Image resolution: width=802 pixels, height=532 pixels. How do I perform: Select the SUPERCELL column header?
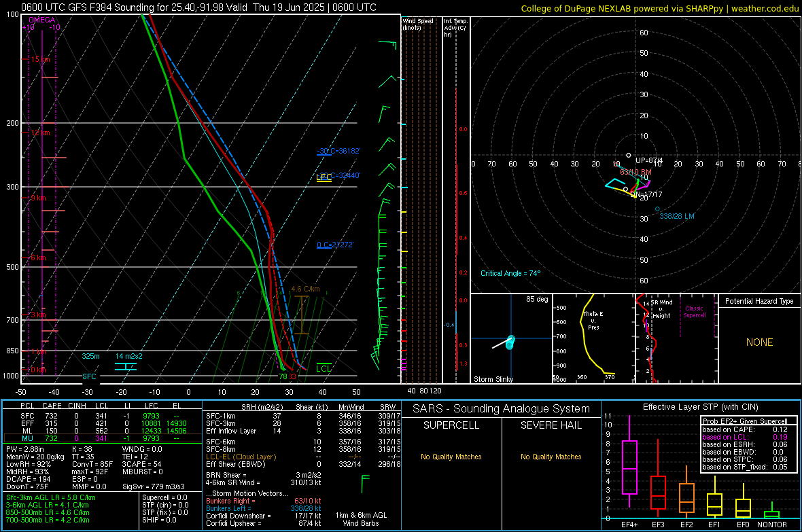[x=451, y=425]
